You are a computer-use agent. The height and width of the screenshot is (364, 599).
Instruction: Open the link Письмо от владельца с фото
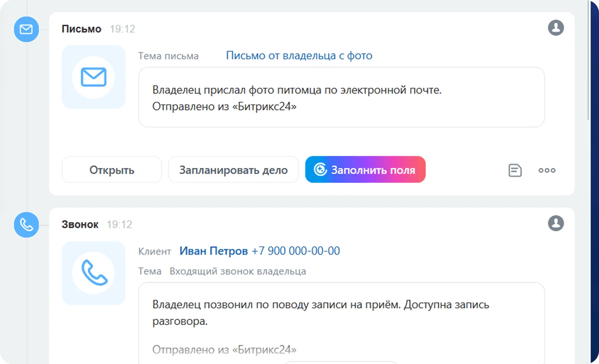[299, 56]
